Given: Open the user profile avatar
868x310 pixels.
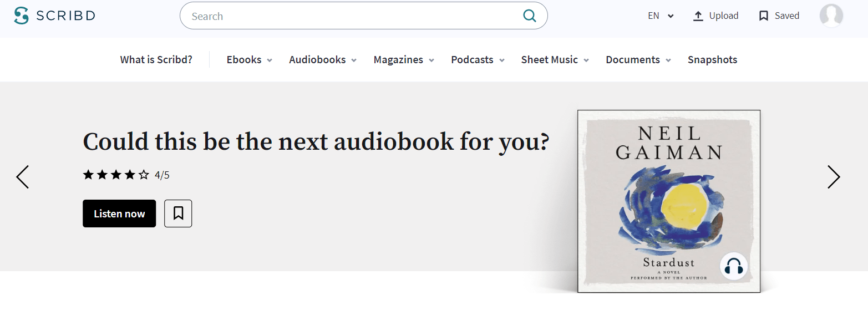Looking at the screenshot, I should coord(831,16).
